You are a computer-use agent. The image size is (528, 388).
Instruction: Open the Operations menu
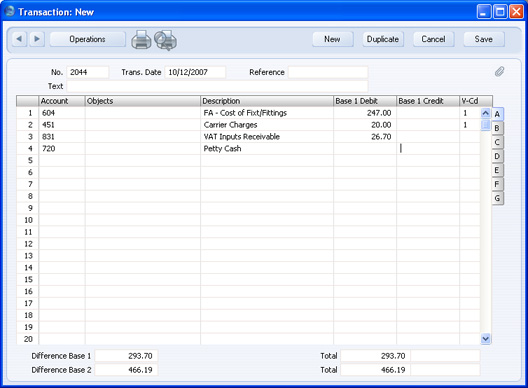click(x=88, y=39)
